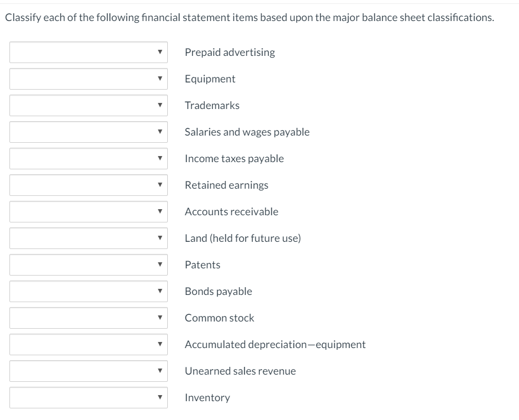Open the dropdown beside Unearned sales revenue

pos(88,371)
